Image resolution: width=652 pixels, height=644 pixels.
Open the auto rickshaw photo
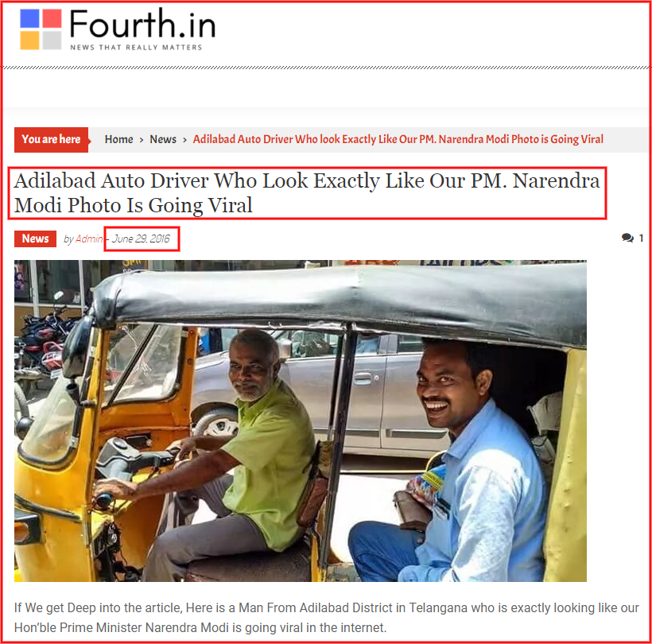(301, 421)
